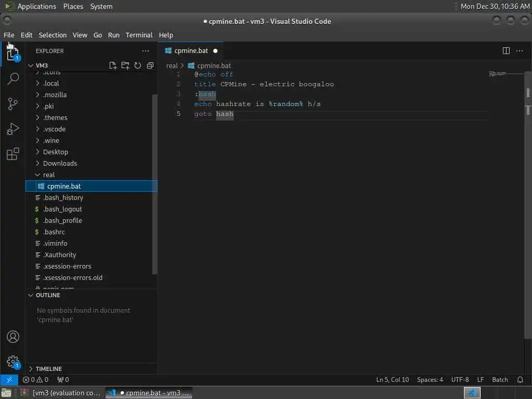
Task: Click real in the editor breadcrumb
Action: click(171, 66)
